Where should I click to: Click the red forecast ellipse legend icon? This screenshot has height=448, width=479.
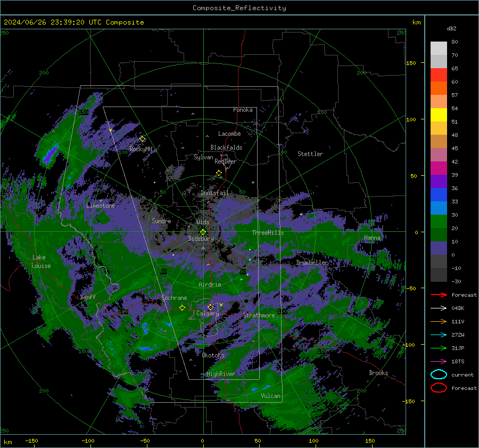click(439, 388)
